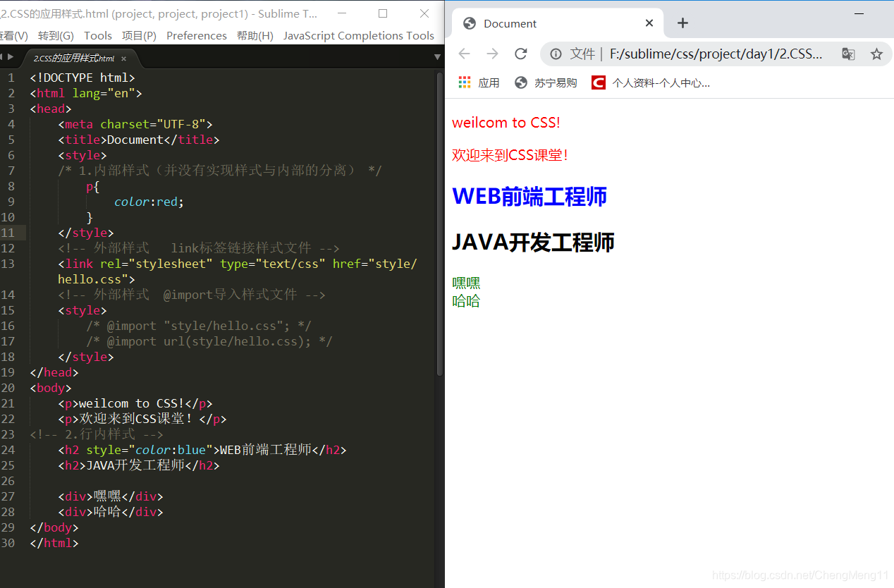Screen dimensions: 894x588
Task: Click the div 哈哈 code line
Action: (111, 512)
